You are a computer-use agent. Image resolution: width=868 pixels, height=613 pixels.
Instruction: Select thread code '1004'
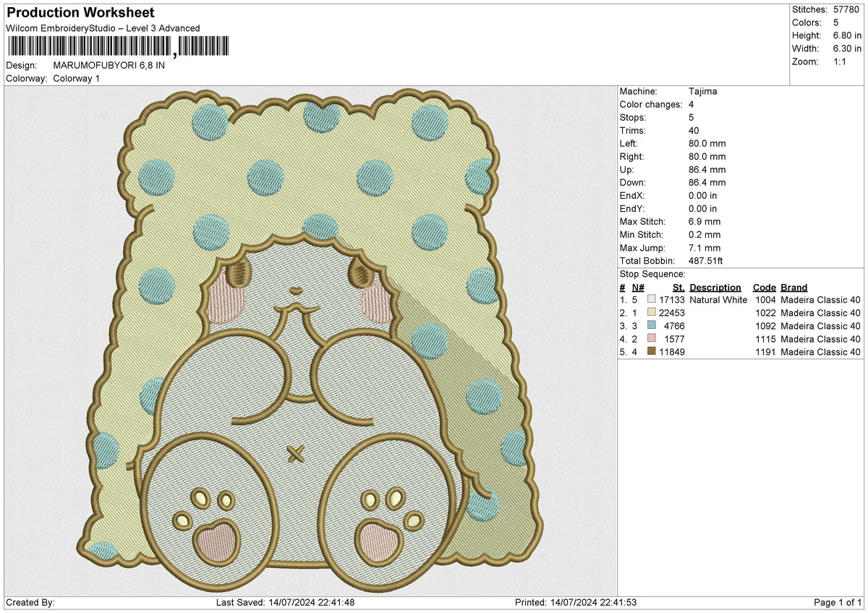pyautogui.click(x=765, y=300)
